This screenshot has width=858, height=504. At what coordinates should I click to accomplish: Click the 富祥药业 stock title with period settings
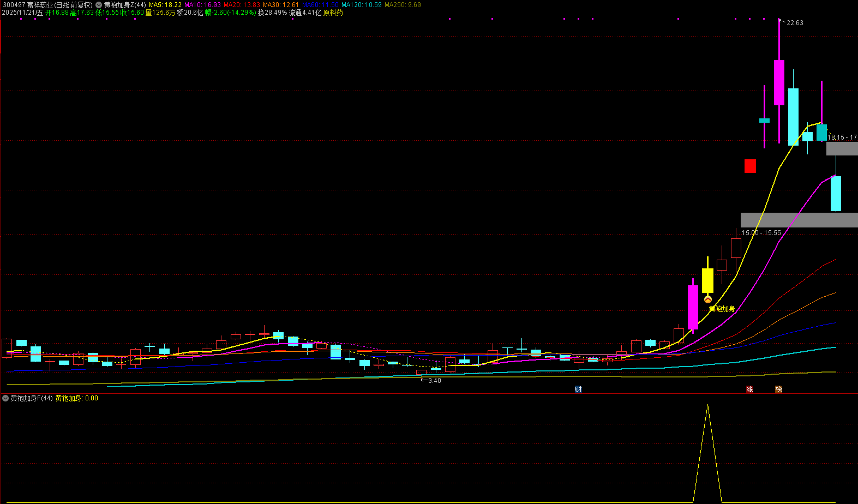47,5
